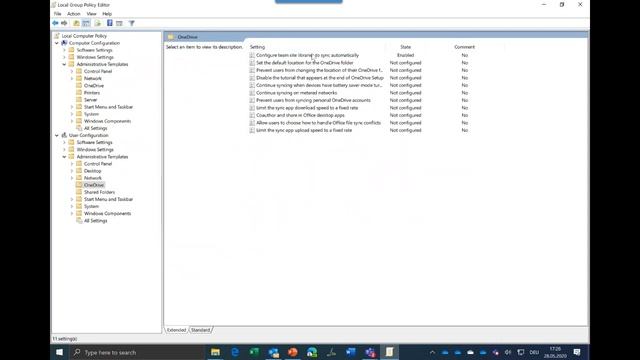Click the taskbar search box

tap(137, 352)
